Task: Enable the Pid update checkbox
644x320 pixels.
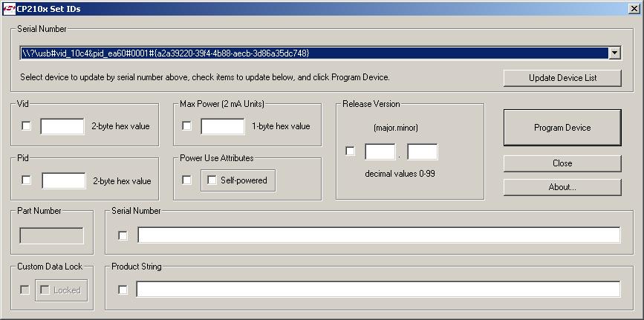Action: [x=27, y=180]
